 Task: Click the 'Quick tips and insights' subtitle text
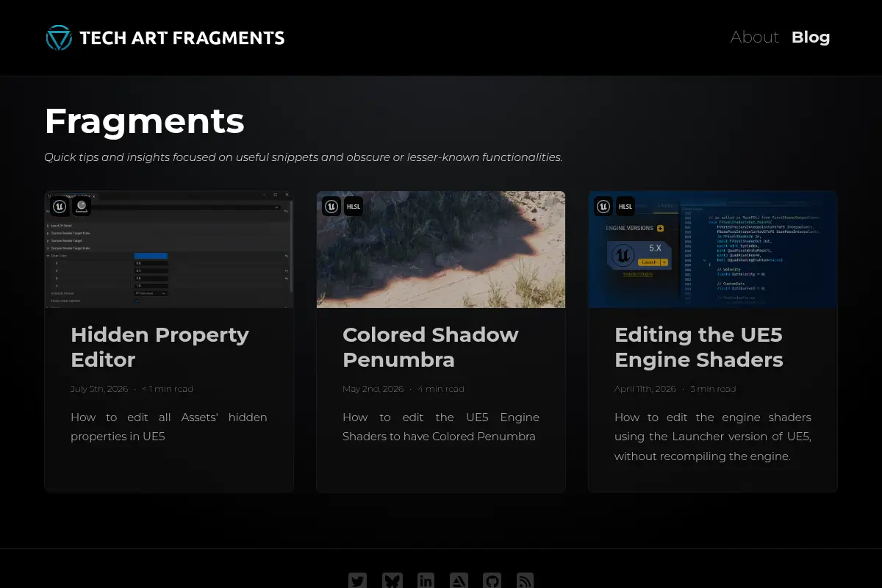point(303,157)
